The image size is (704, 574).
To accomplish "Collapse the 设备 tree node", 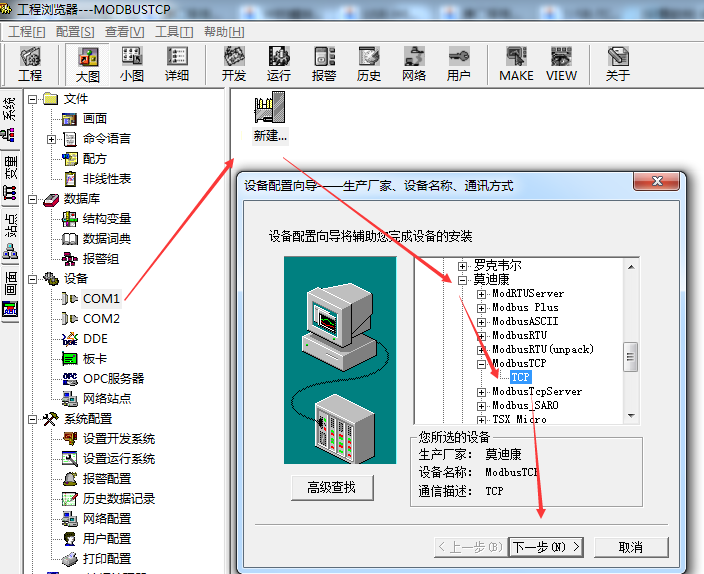I will coord(32,279).
